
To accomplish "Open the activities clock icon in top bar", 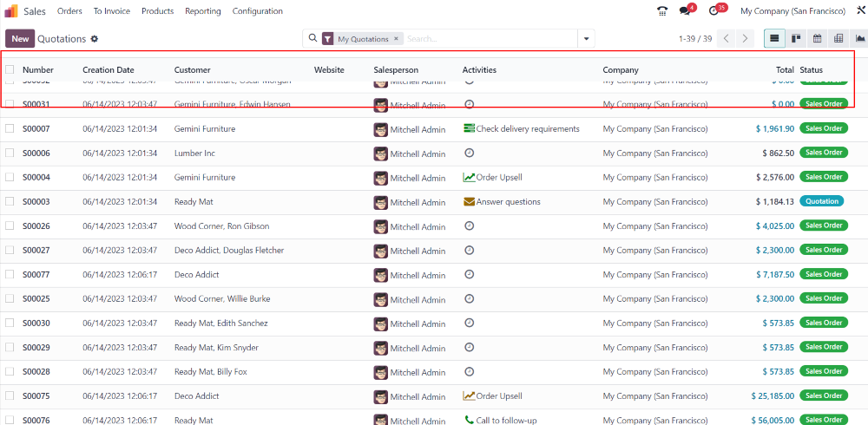I will click(x=713, y=11).
